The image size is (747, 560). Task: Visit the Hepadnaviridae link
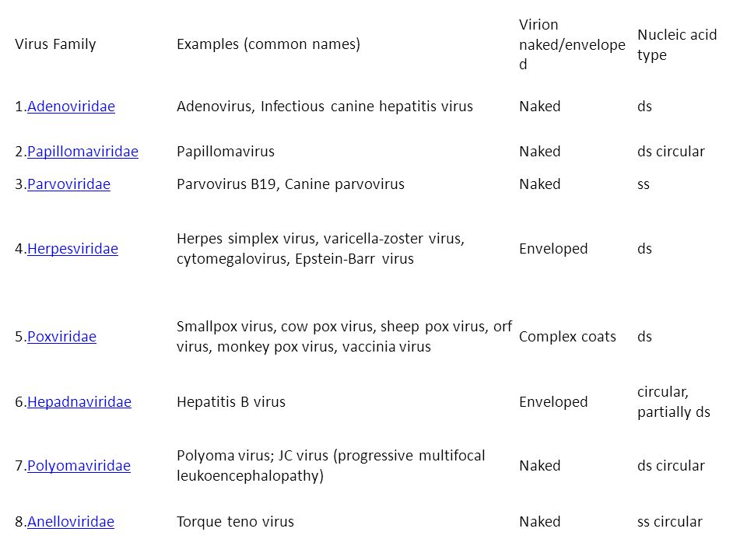tap(79, 402)
